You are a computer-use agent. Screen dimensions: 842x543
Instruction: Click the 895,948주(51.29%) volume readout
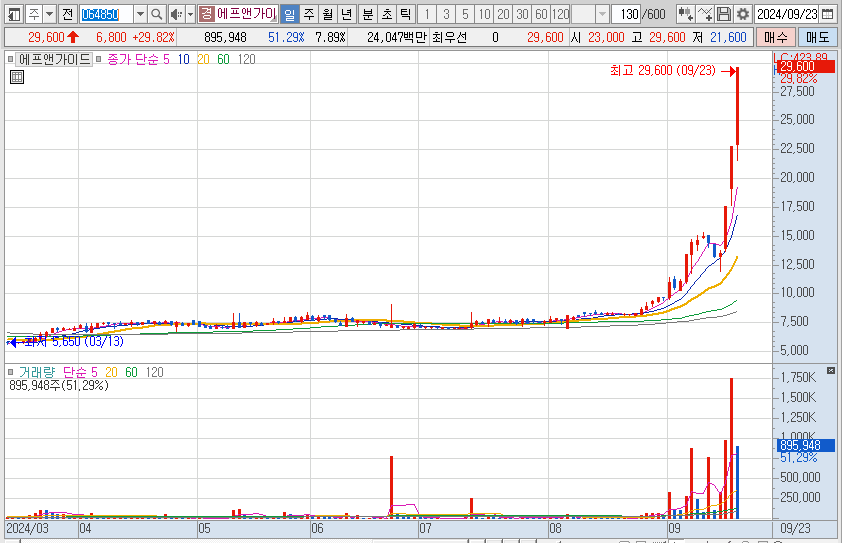click(x=59, y=385)
